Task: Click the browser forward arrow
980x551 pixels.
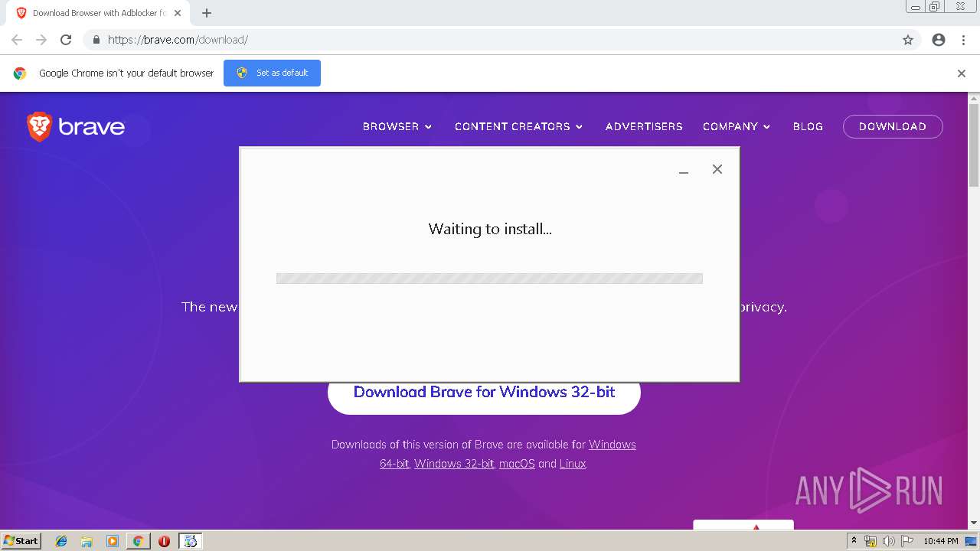Action: pyautogui.click(x=41, y=40)
